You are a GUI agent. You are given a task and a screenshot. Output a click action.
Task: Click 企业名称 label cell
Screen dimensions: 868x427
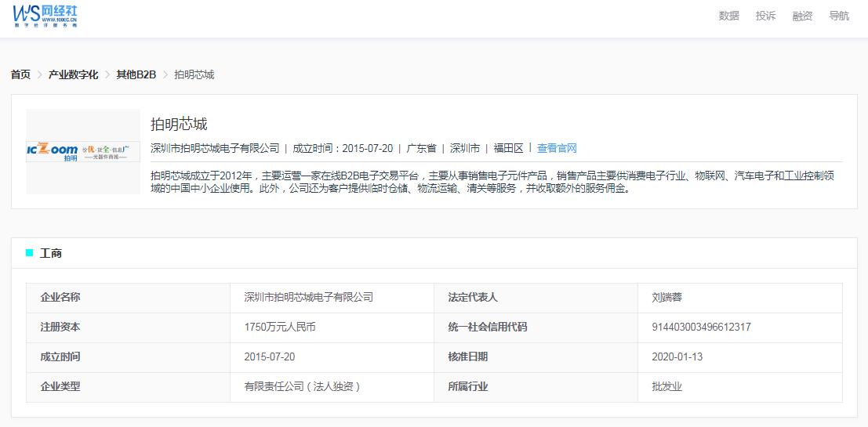tap(128, 299)
